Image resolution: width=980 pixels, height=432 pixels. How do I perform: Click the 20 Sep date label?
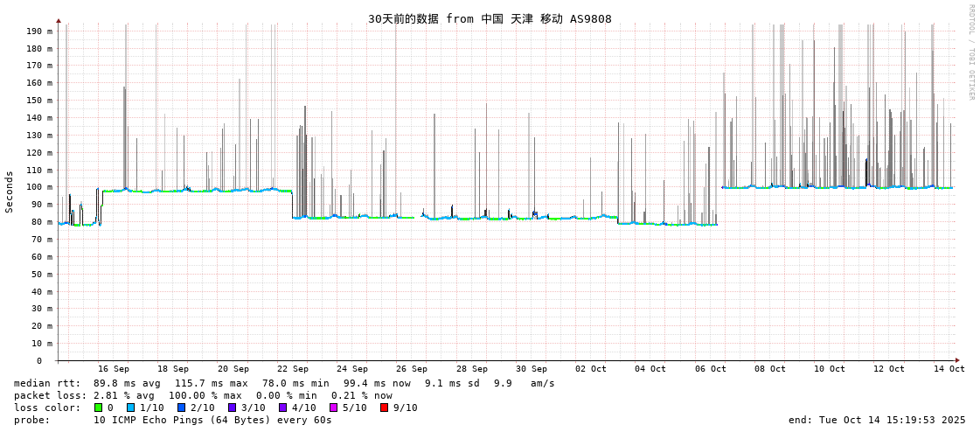pos(233,369)
